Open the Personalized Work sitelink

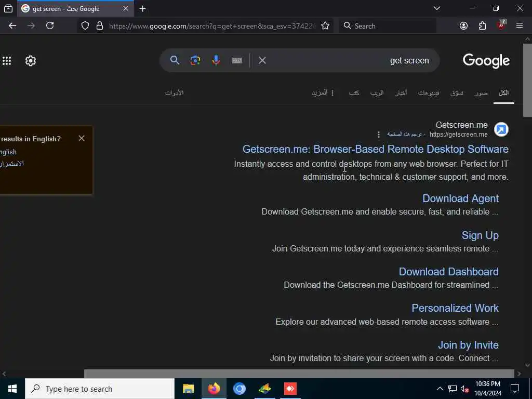(455, 308)
